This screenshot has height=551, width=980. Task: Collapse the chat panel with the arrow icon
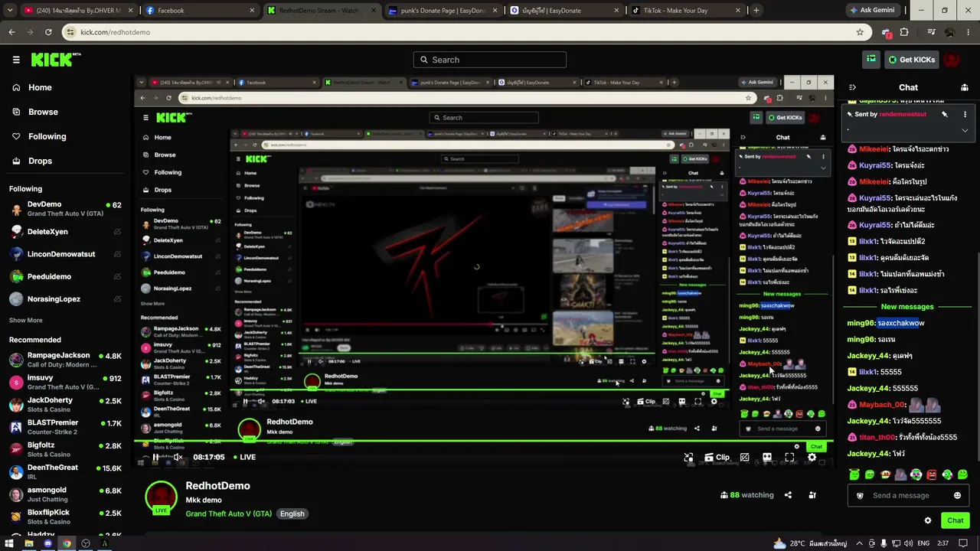[852, 87]
